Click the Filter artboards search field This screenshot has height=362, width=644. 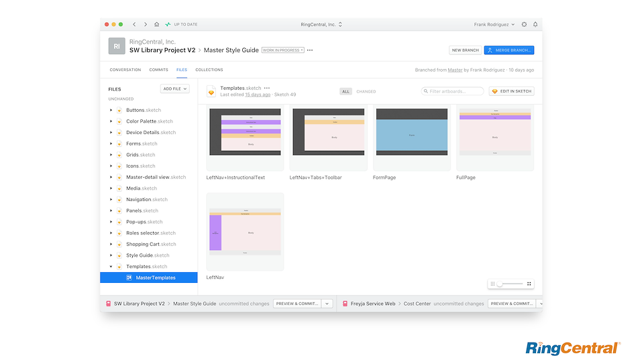pyautogui.click(x=455, y=91)
